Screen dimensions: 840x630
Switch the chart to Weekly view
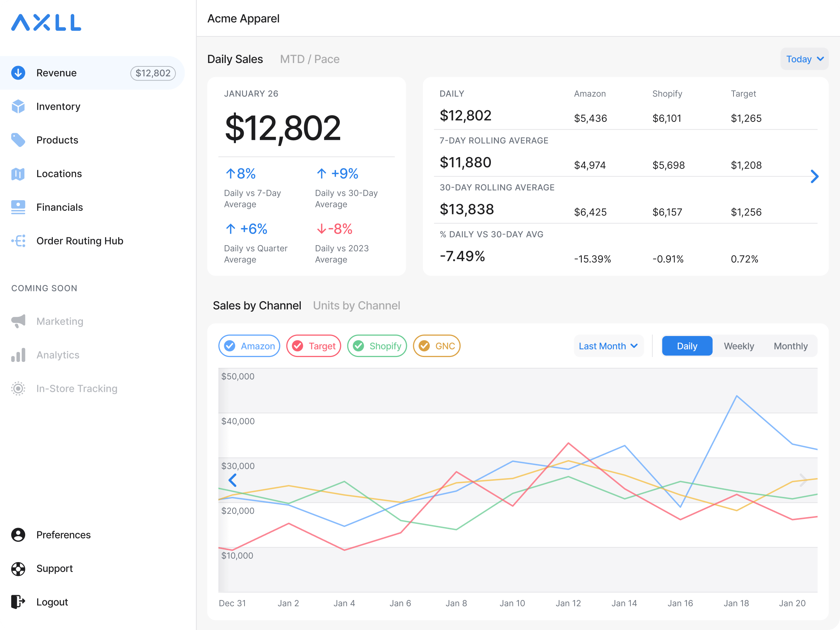739,346
